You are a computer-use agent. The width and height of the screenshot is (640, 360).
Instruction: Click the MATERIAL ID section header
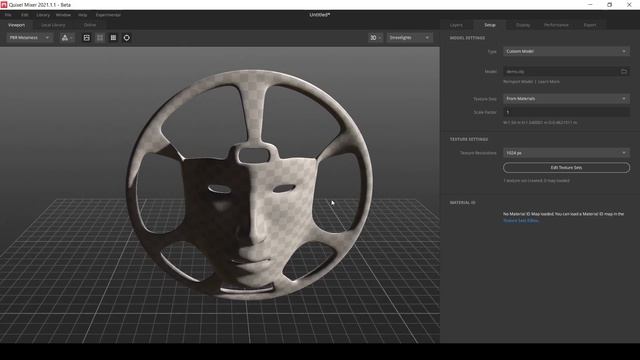pyautogui.click(x=462, y=202)
